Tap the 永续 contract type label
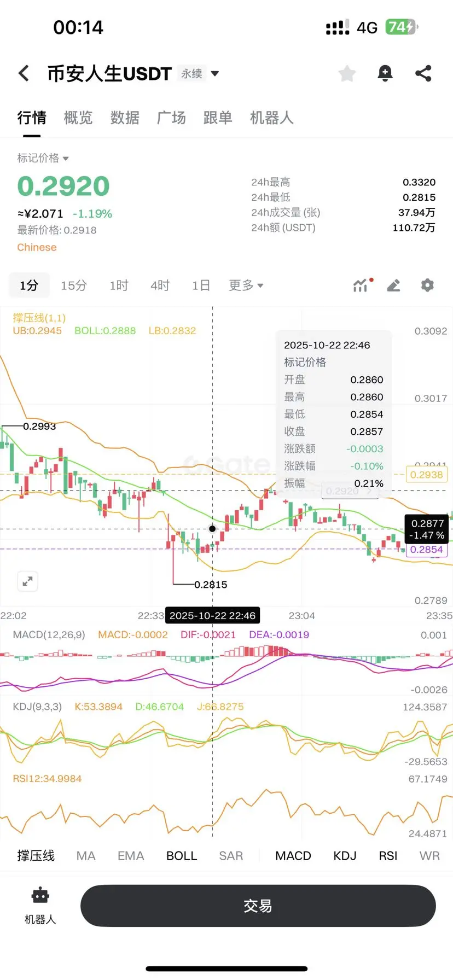 pos(192,73)
